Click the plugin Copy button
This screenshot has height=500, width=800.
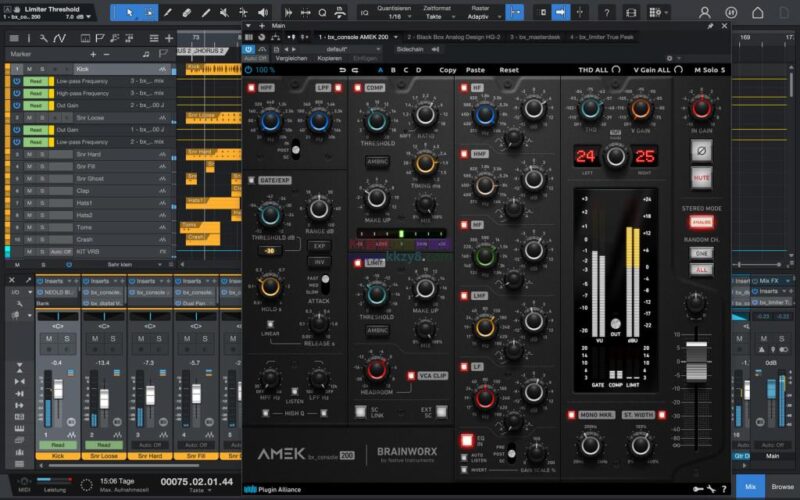tap(447, 70)
